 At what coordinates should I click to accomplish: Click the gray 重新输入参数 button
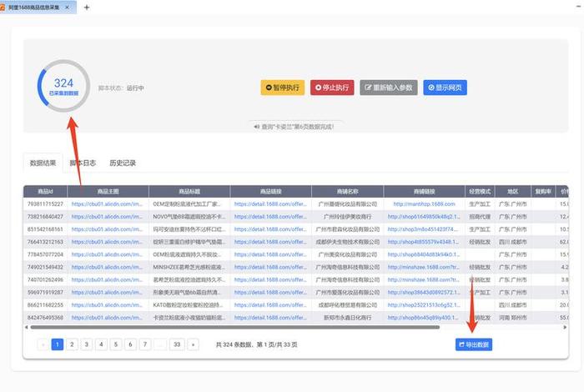click(x=389, y=88)
